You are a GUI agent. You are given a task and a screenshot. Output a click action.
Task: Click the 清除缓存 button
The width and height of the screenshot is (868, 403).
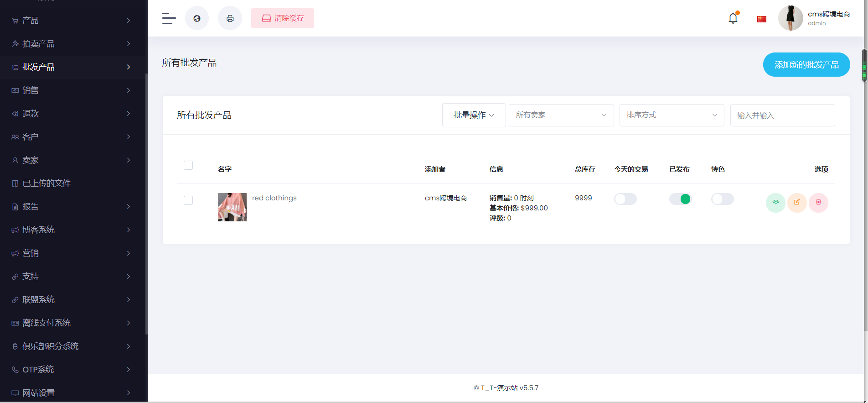(282, 18)
